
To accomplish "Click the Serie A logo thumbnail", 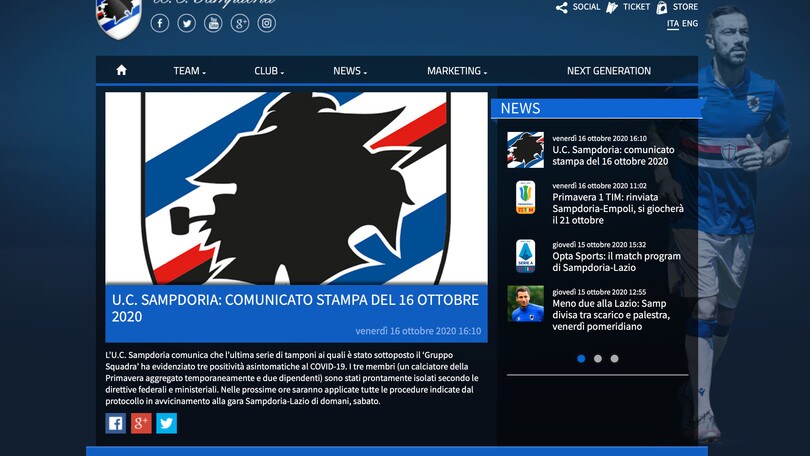I will [x=525, y=256].
